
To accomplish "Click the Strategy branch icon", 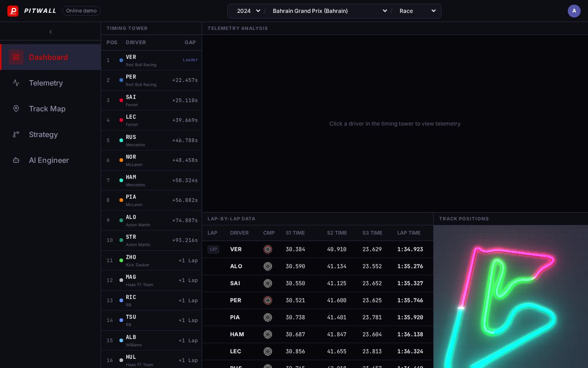I will pos(16,134).
